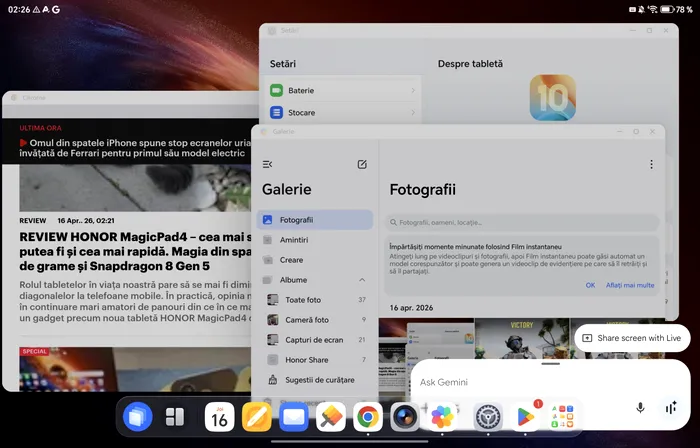Open the Toate foto album
Screen dimensions: 700x448
pos(315,300)
